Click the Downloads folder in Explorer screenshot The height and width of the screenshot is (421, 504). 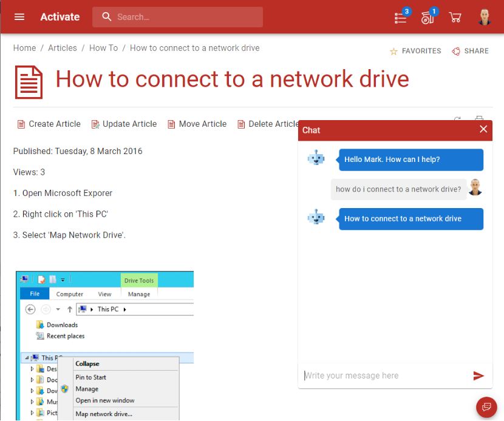[x=57, y=325]
